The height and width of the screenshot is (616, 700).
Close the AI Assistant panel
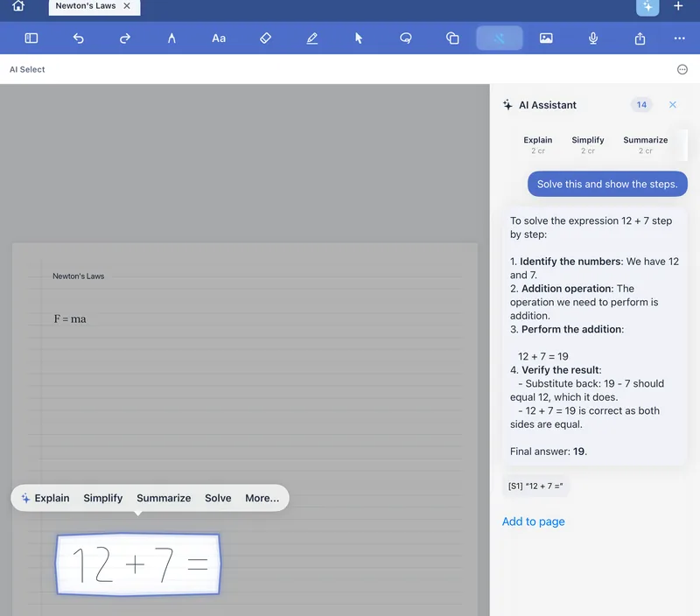[672, 104]
